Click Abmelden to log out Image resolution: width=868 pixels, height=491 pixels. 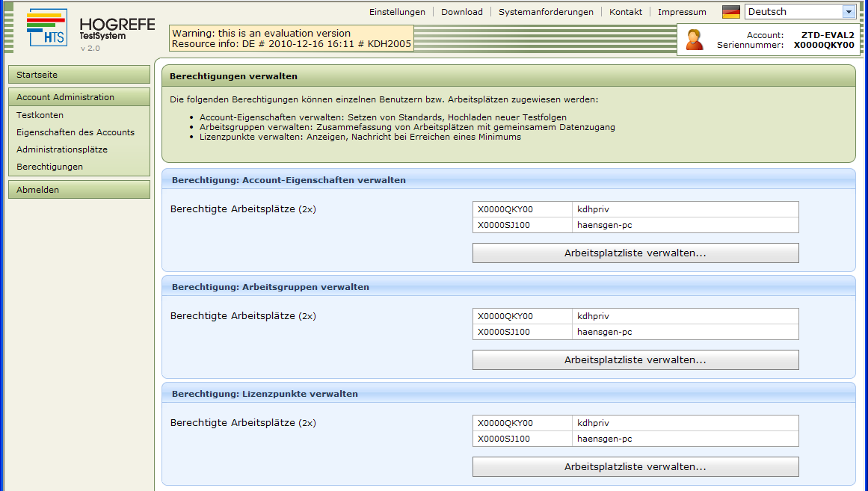click(x=79, y=190)
